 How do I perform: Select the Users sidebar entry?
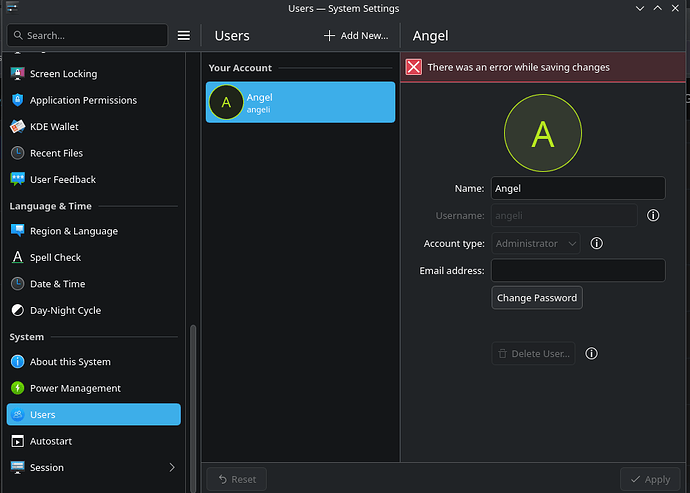click(93, 414)
